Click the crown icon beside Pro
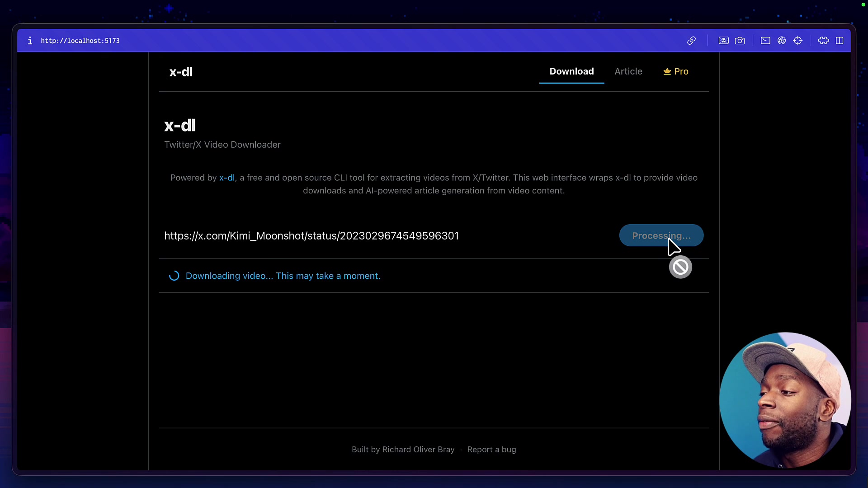Screen dimensions: 868x488 [668, 71]
